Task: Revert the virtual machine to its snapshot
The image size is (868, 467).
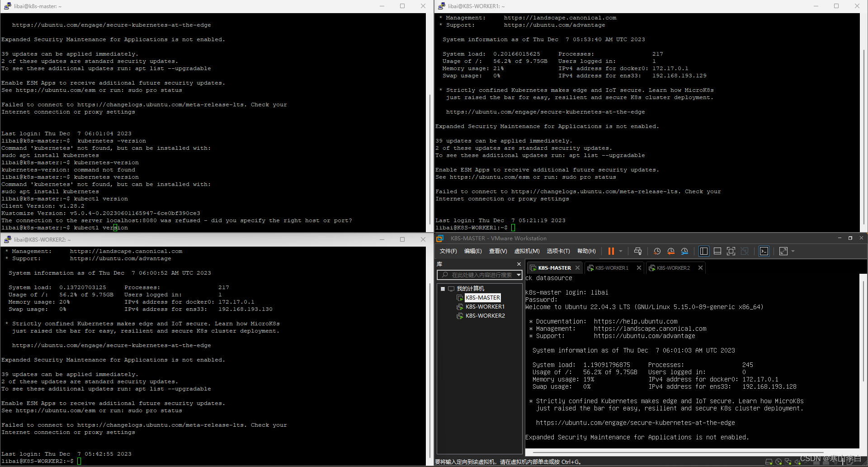Action: click(x=671, y=251)
